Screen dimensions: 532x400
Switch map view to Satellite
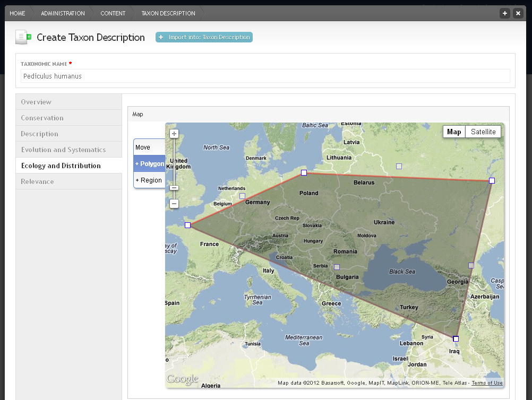coord(483,132)
